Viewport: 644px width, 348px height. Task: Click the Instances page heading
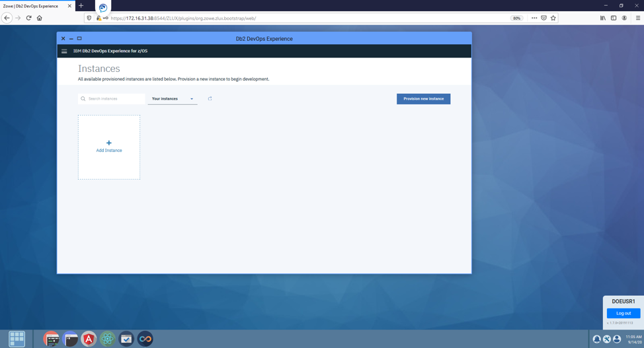99,69
